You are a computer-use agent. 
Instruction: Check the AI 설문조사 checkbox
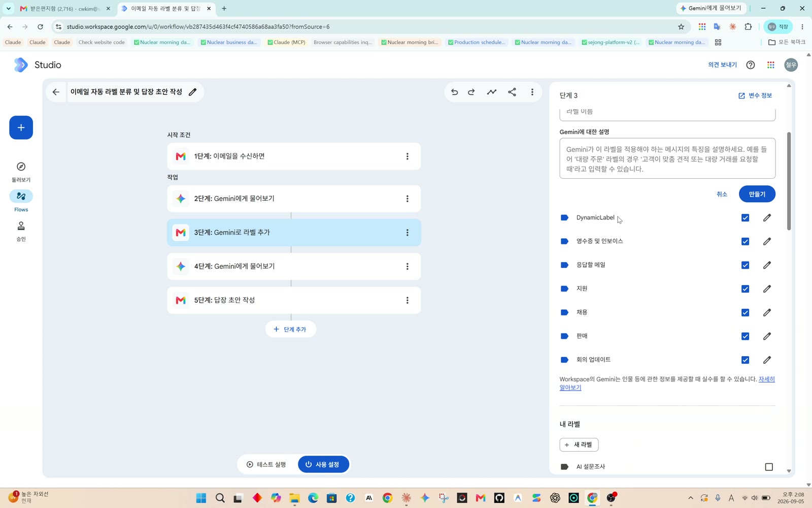769,467
